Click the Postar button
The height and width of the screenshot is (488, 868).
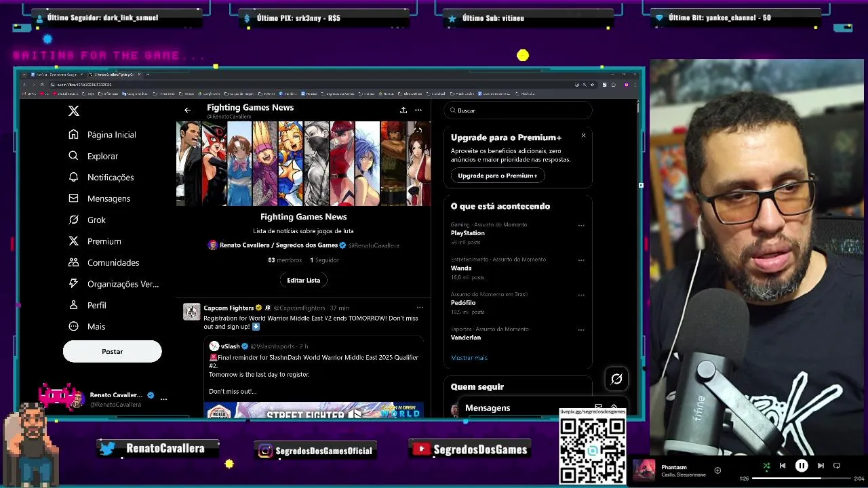[x=112, y=351]
